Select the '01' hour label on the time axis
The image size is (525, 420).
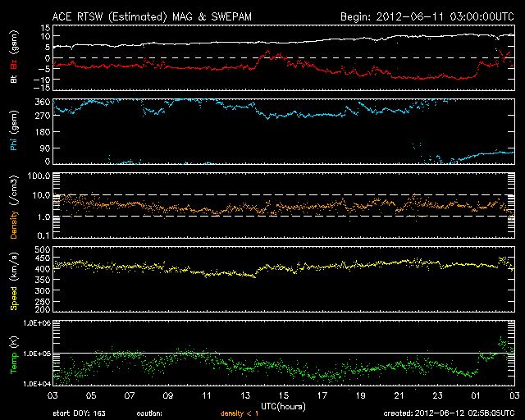tap(476, 396)
